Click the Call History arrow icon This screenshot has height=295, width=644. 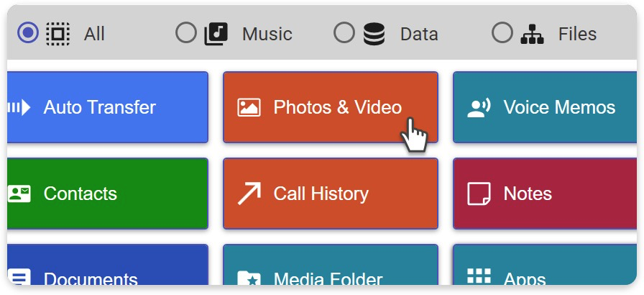[x=249, y=194]
